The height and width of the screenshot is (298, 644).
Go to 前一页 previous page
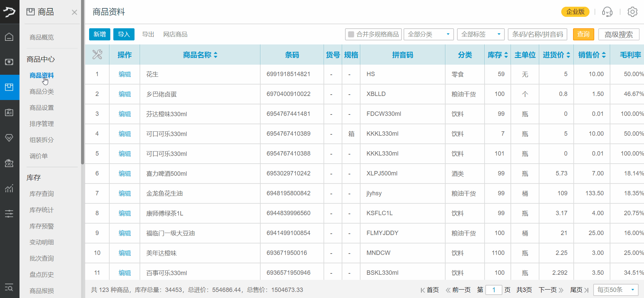click(458, 290)
